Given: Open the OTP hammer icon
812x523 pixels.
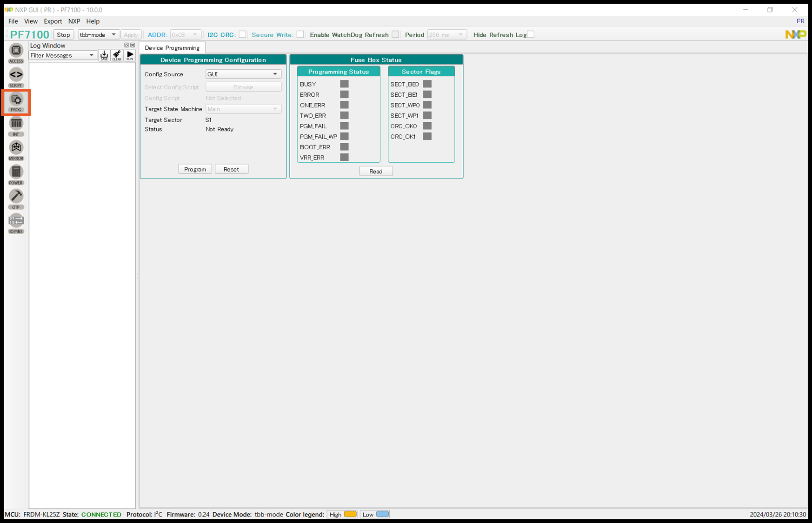Looking at the screenshot, I should click(16, 199).
